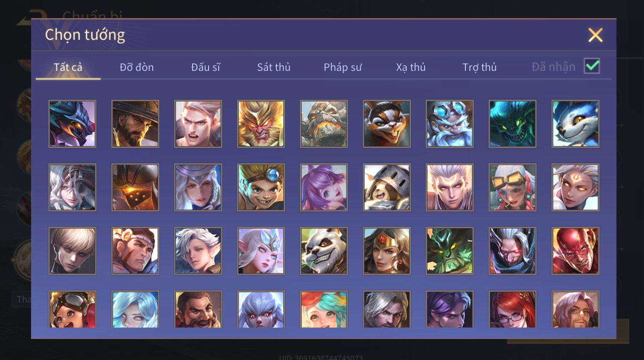644x360 pixels.
Task: Select the red Flash hero portrait
Action: coord(575,251)
